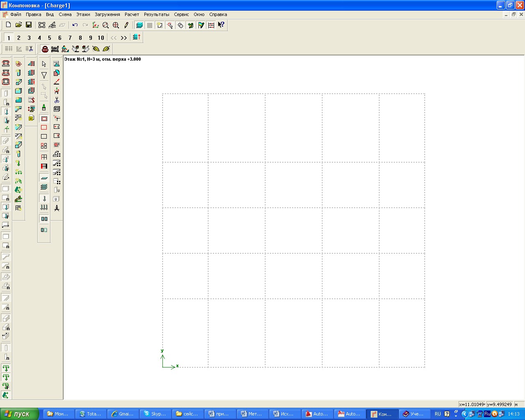Toggle the dotted grid display button
Screen dimensions: 525x420
pyautogui.click(x=150, y=25)
